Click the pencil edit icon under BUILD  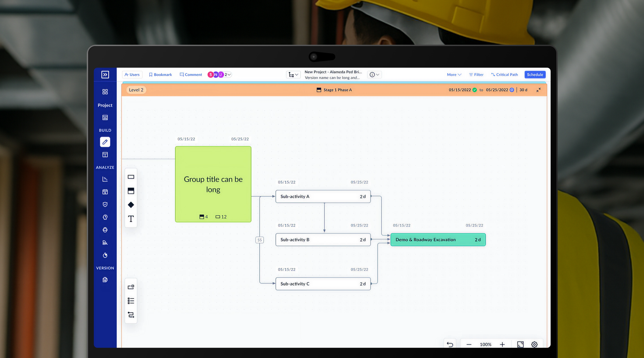coord(105,142)
